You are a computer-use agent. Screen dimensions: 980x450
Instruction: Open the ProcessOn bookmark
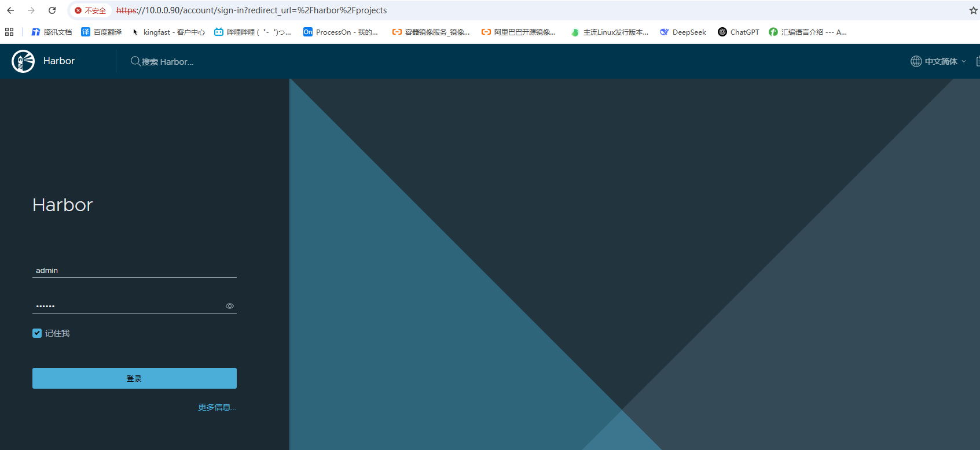340,32
